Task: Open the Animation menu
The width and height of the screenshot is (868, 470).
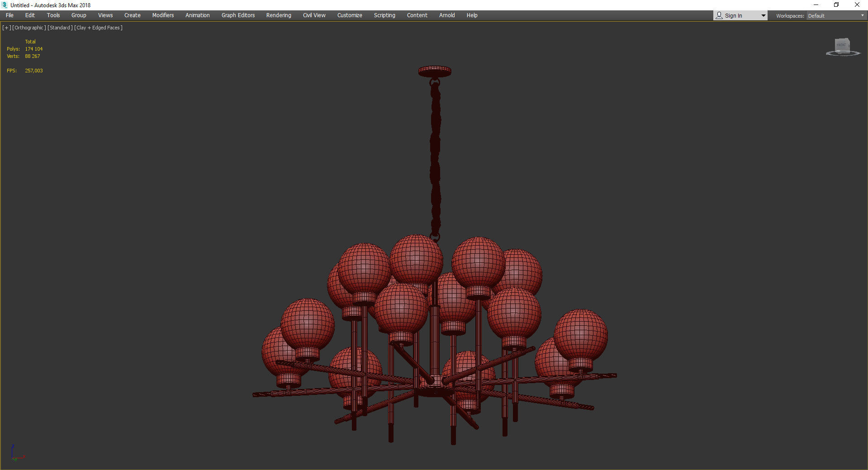Action: (x=198, y=15)
